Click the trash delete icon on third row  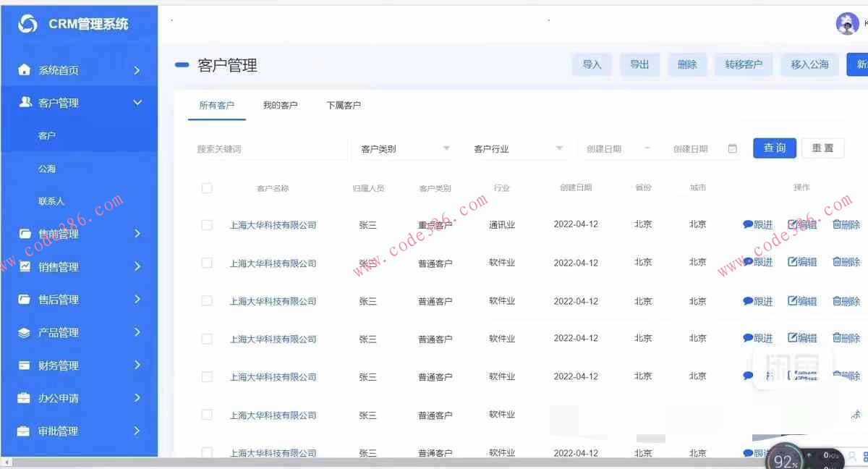pos(838,301)
